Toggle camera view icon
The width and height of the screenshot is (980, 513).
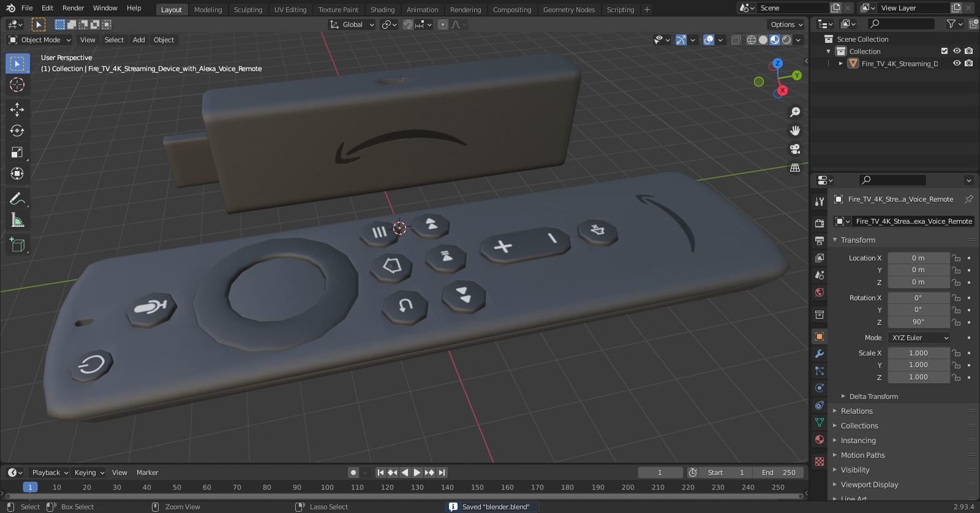tap(795, 149)
